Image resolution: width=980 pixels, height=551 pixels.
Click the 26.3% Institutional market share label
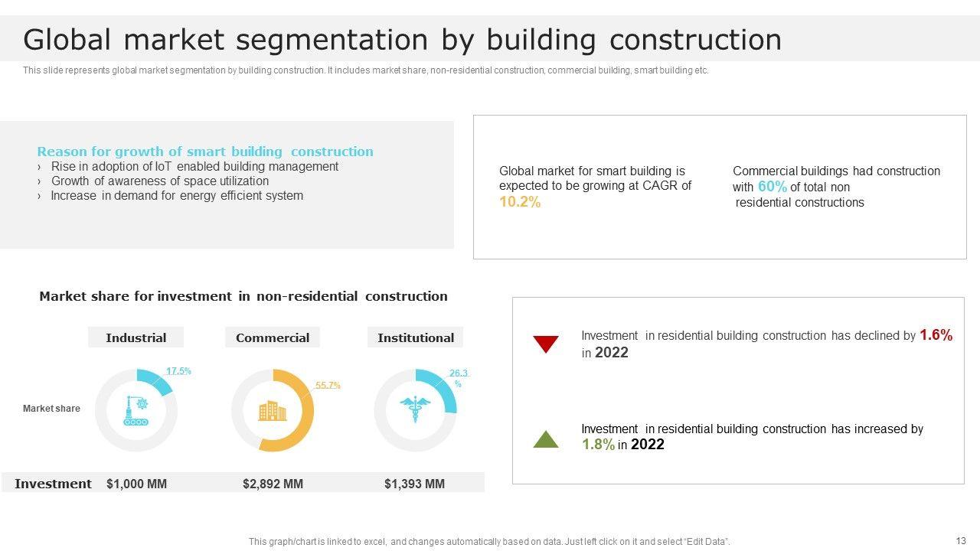coord(459,378)
